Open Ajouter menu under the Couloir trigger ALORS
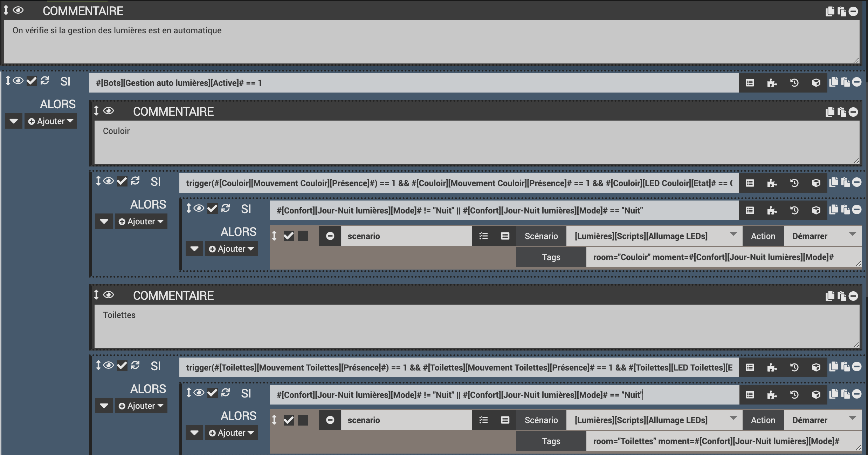 click(141, 222)
